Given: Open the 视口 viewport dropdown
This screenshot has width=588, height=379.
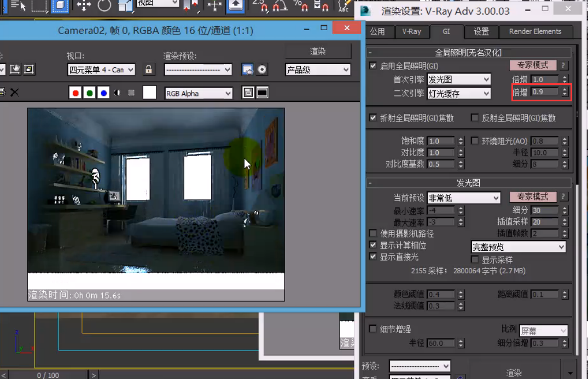Looking at the screenshot, I should coord(101,70).
